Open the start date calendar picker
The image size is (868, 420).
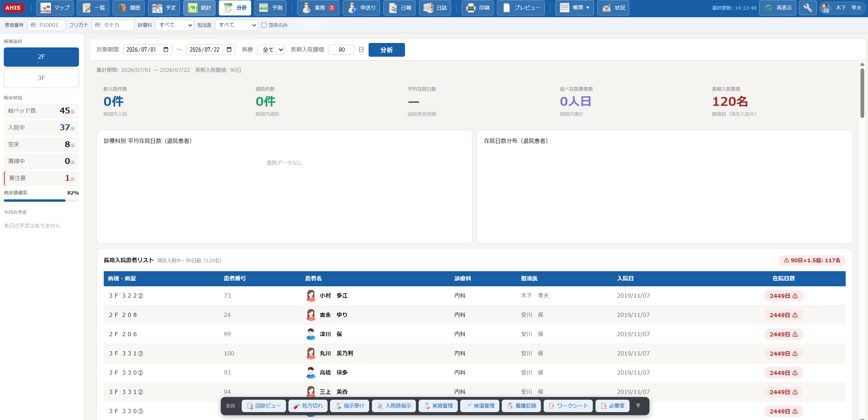pyautogui.click(x=166, y=49)
